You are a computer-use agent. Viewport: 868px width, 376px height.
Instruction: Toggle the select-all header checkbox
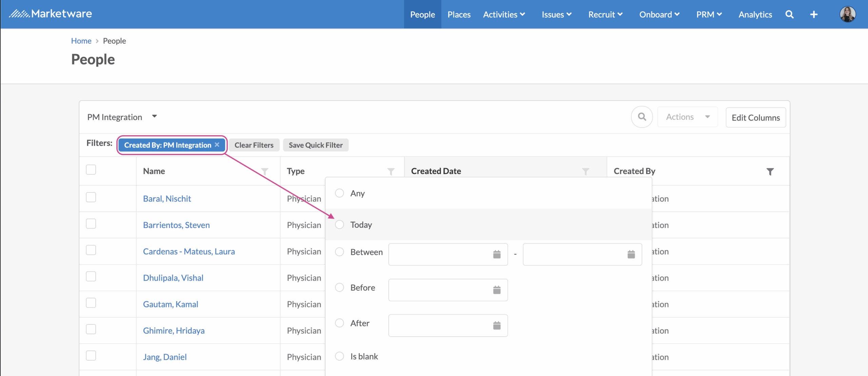click(x=91, y=170)
